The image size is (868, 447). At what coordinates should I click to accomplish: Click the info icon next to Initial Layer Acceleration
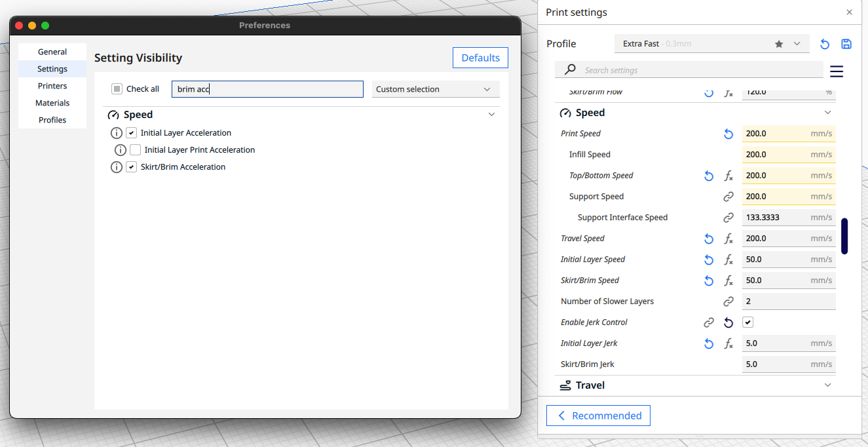[117, 132]
